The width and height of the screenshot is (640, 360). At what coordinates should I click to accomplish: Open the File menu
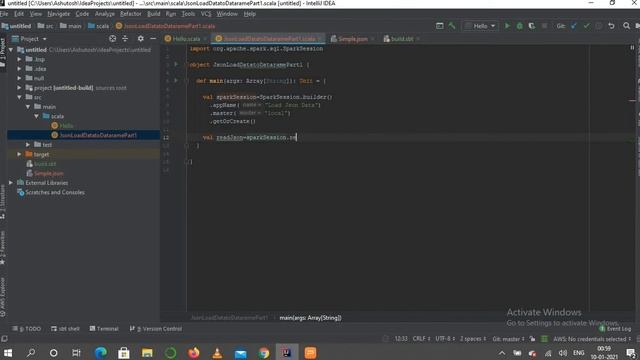[x=4, y=14]
